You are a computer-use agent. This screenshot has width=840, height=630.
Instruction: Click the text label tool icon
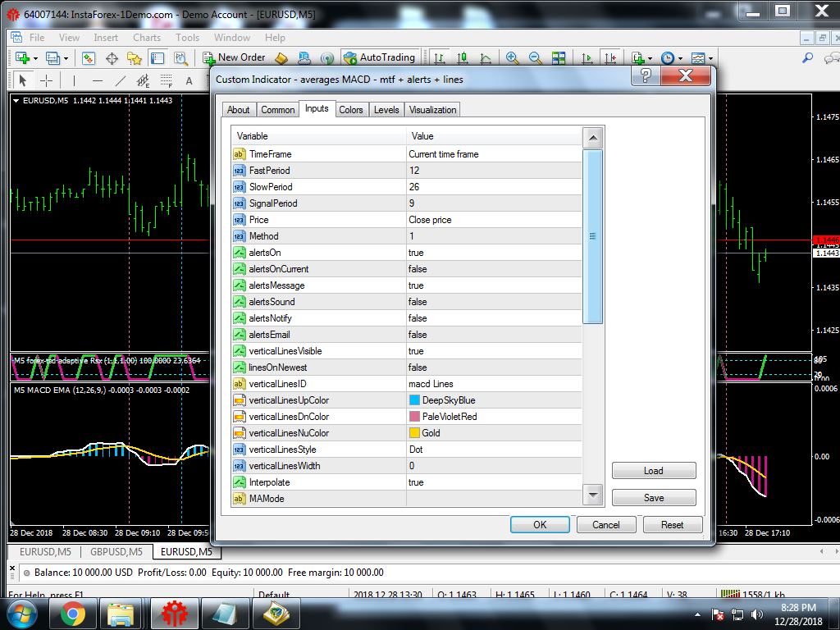tap(189, 80)
